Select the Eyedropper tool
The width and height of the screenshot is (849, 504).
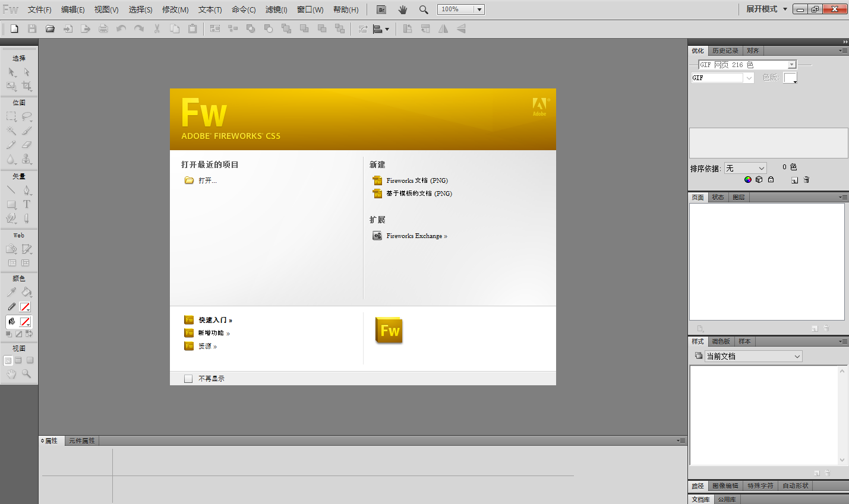[x=11, y=292]
